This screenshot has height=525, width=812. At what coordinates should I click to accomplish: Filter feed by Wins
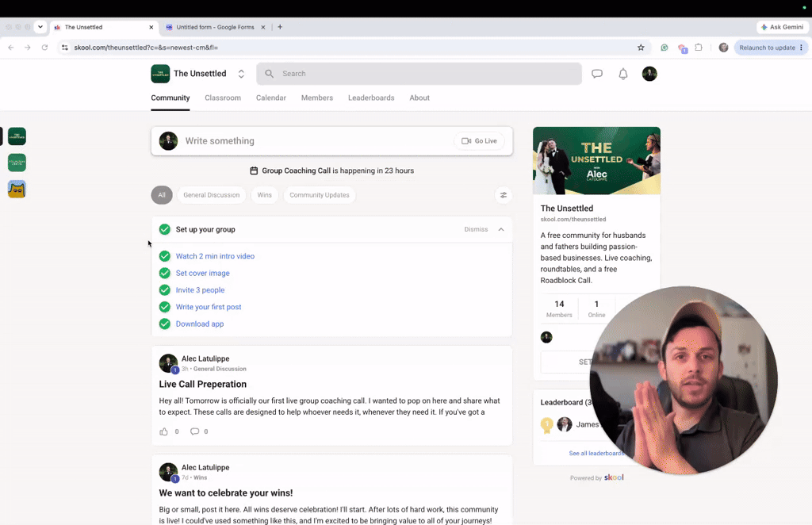point(265,195)
